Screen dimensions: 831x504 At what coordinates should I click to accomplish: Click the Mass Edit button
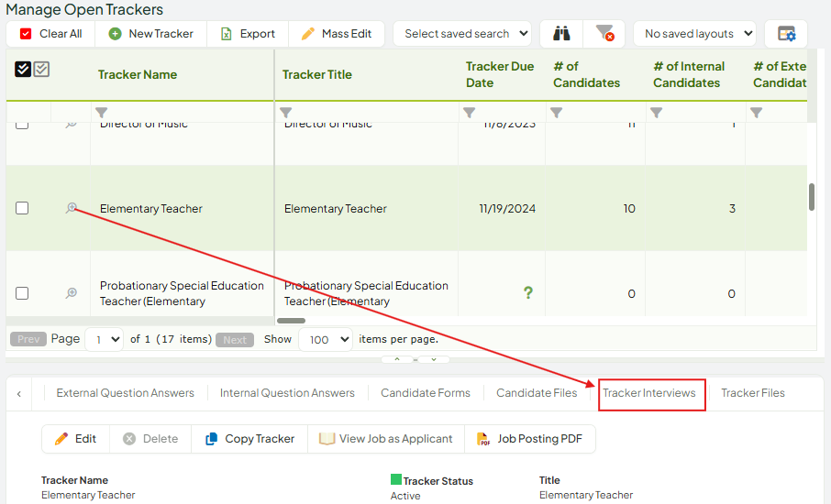[x=337, y=34]
